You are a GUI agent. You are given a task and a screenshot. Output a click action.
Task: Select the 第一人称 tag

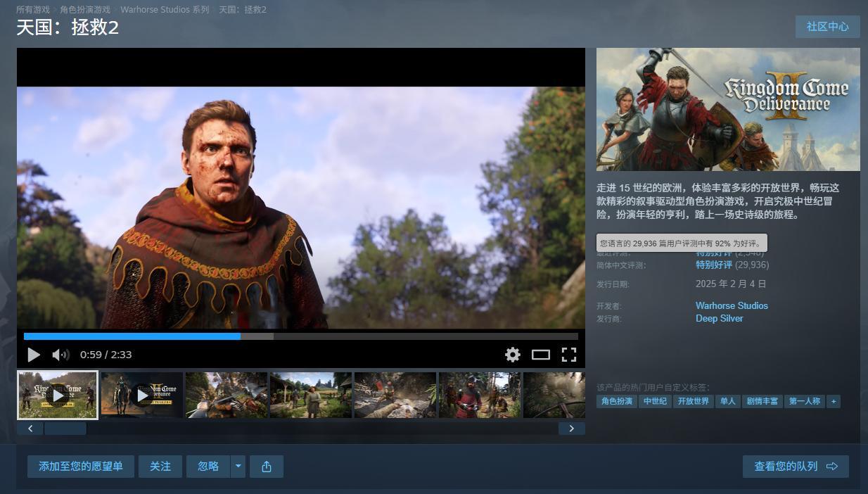(x=805, y=401)
